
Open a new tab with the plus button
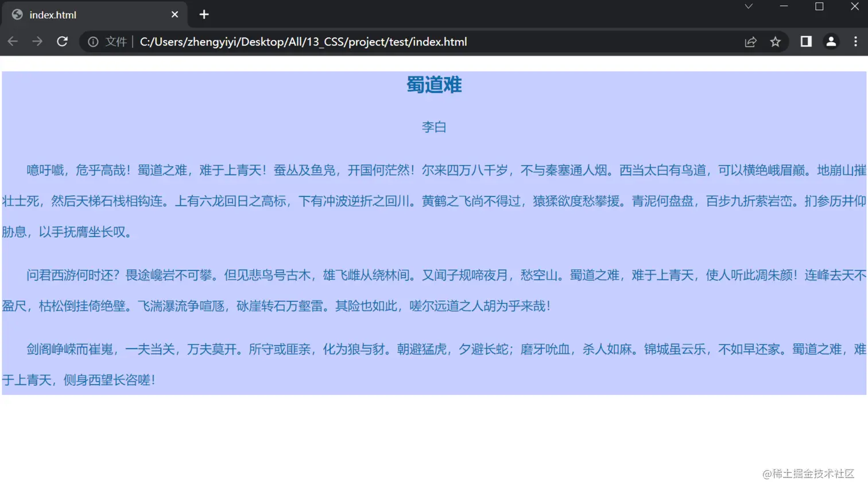(x=204, y=14)
